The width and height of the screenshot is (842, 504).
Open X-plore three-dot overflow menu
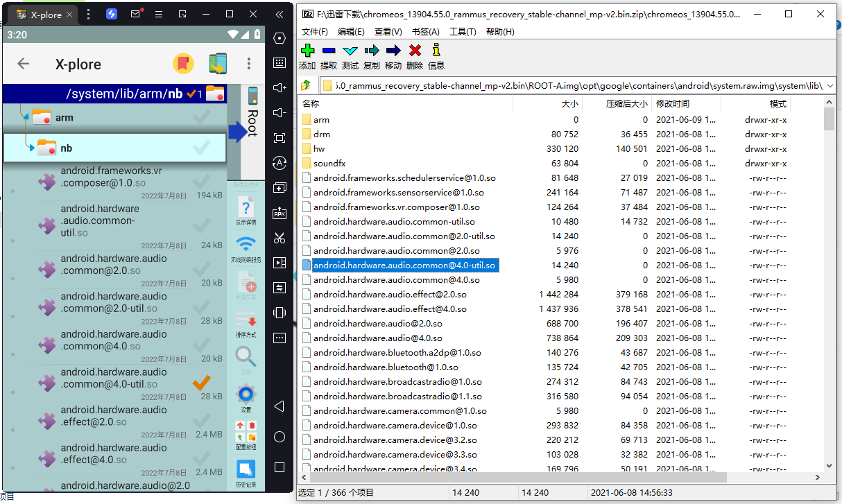coord(249,64)
